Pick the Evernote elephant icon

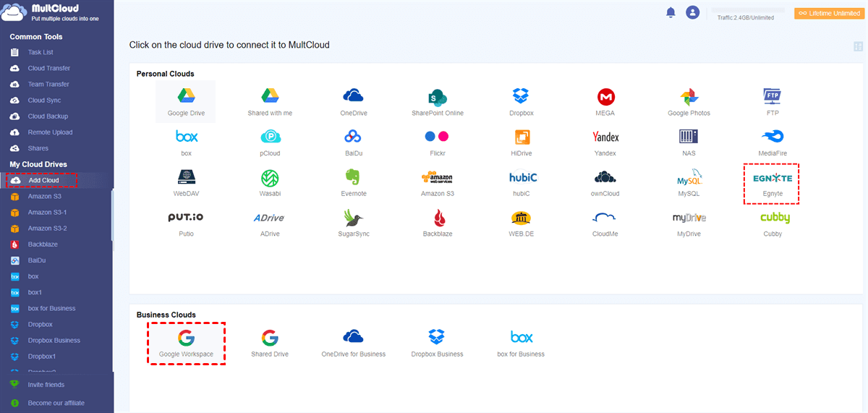pyautogui.click(x=353, y=178)
